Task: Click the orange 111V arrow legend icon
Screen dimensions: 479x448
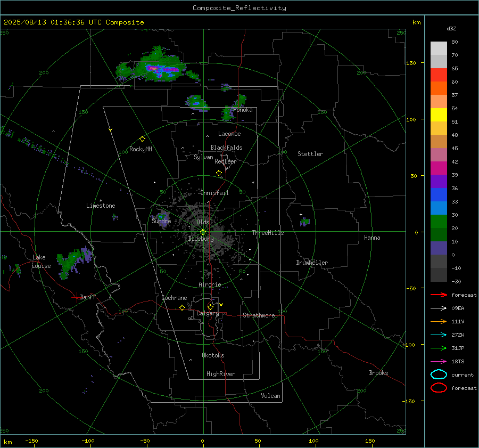Action: 439,321
